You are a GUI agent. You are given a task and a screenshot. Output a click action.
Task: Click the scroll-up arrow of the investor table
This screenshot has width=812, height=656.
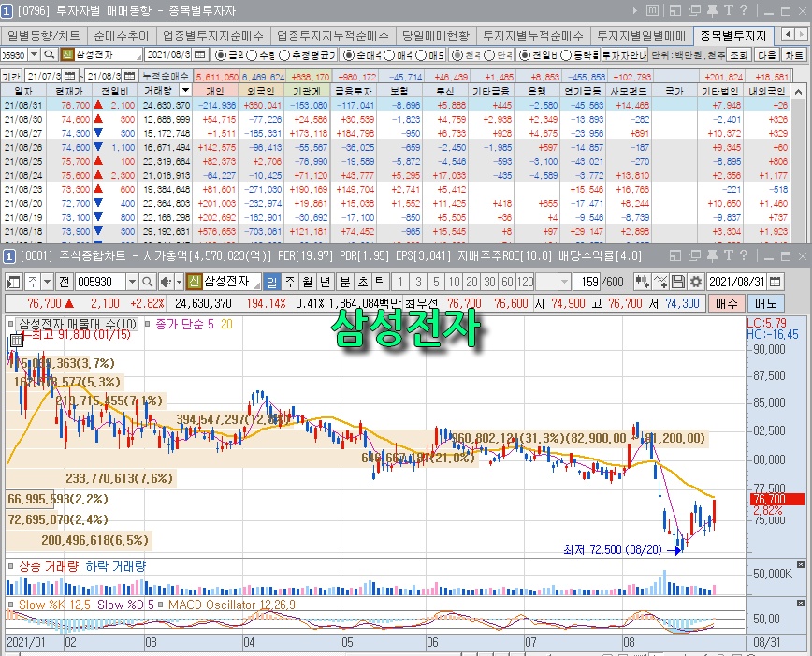(799, 92)
